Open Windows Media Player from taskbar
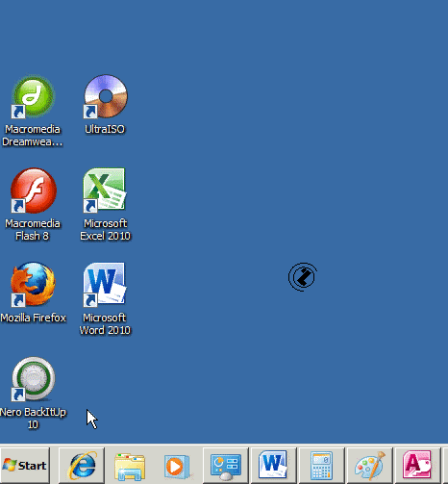The height and width of the screenshot is (484, 448). point(177,466)
